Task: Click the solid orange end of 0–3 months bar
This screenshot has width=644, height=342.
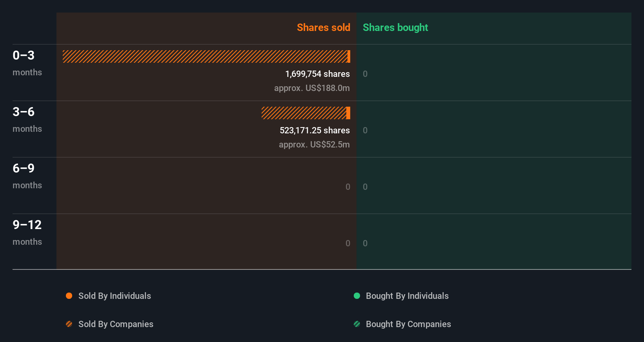Action: click(x=349, y=56)
